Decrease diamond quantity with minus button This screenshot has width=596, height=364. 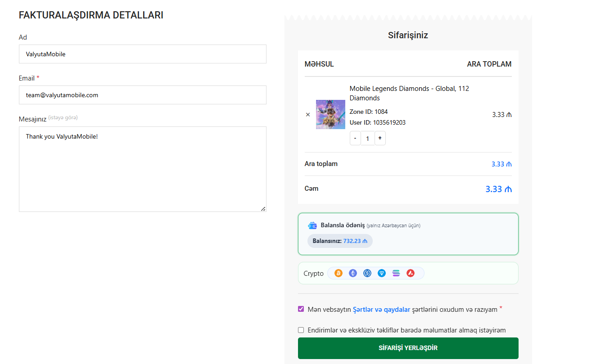pos(355,138)
